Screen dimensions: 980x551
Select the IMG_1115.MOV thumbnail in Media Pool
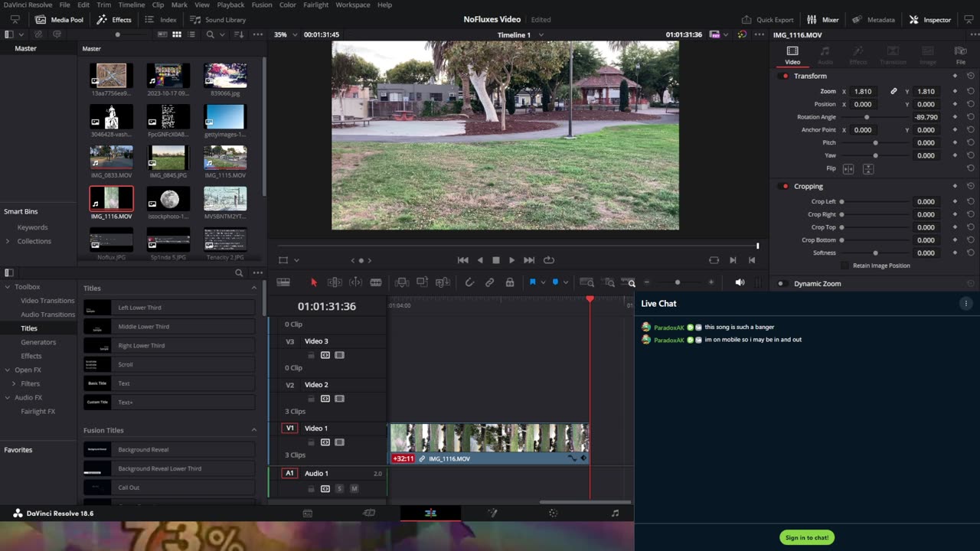(x=225, y=158)
